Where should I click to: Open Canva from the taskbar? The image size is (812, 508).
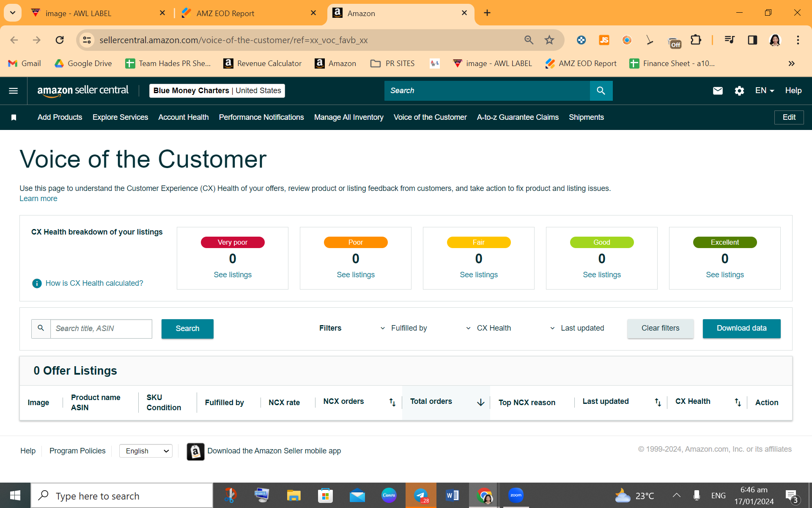(x=389, y=495)
